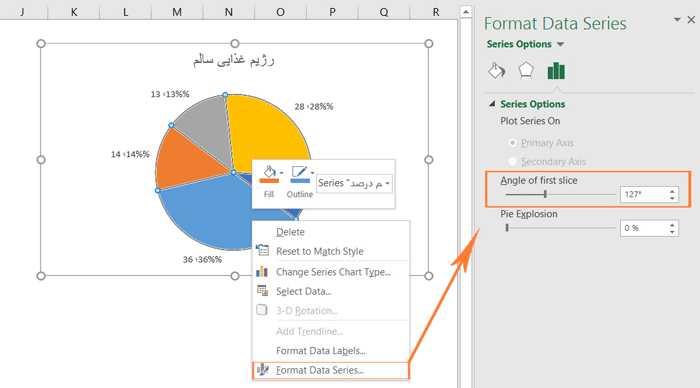Click the Fill paint bucket in mini toolbar
The width and height of the screenshot is (700, 388).
coord(269,175)
